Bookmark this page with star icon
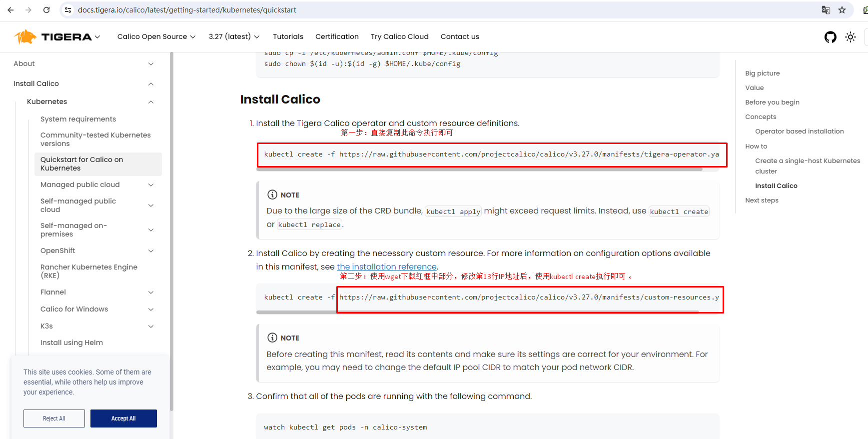 (x=842, y=10)
